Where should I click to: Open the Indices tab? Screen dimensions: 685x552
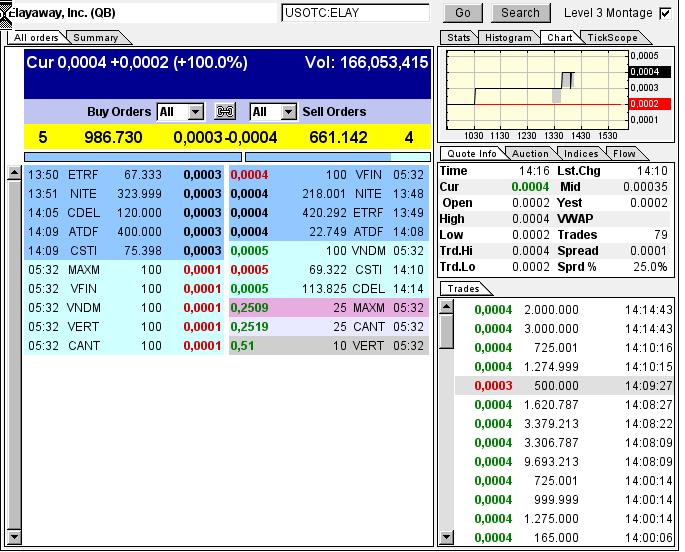(581, 154)
